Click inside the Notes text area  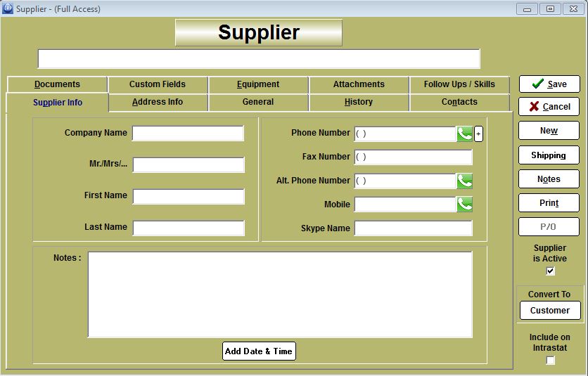pos(280,294)
